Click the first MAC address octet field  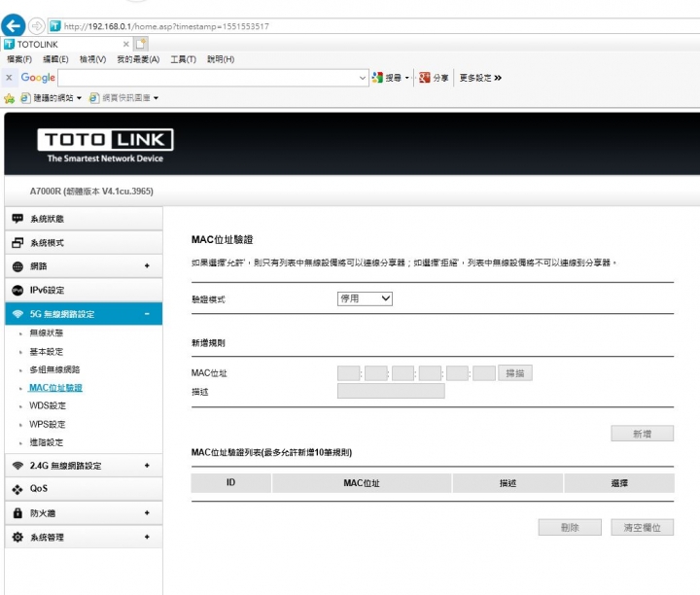click(349, 373)
